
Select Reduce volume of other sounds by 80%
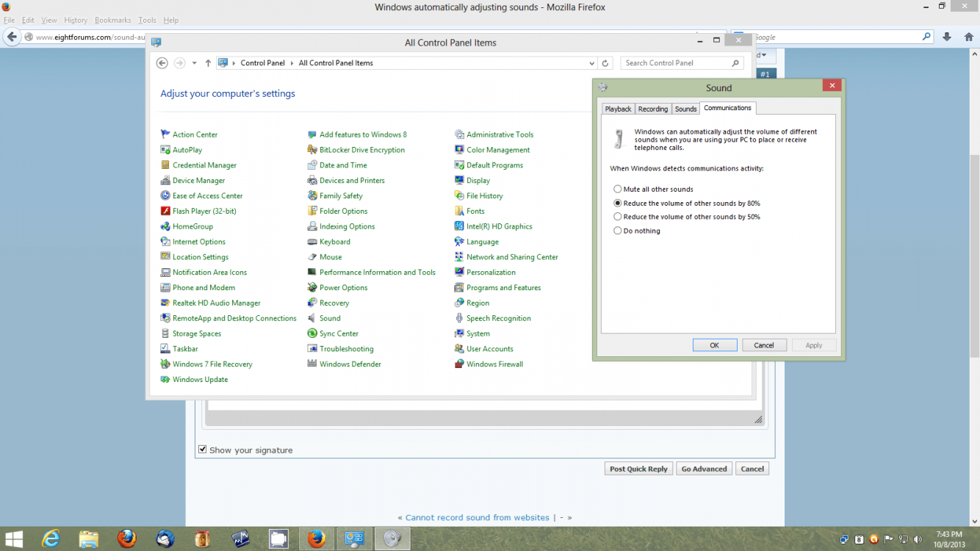[617, 204]
